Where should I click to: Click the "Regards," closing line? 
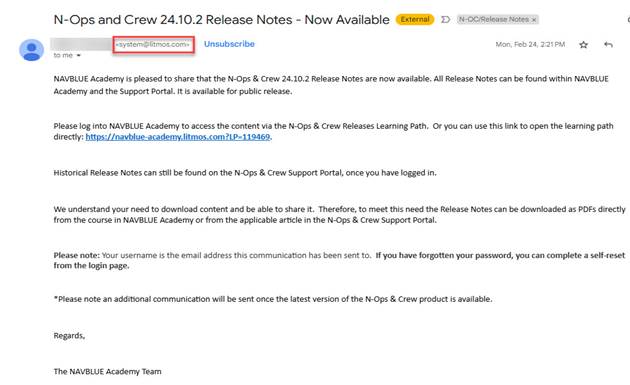[x=69, y=336]
